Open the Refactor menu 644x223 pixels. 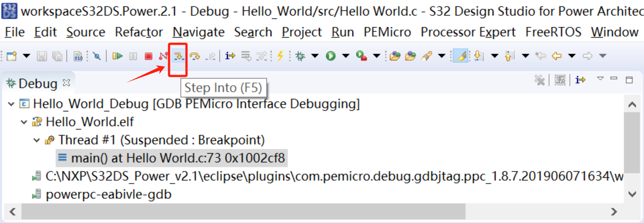pyautogui.click(x=139, y=32)
